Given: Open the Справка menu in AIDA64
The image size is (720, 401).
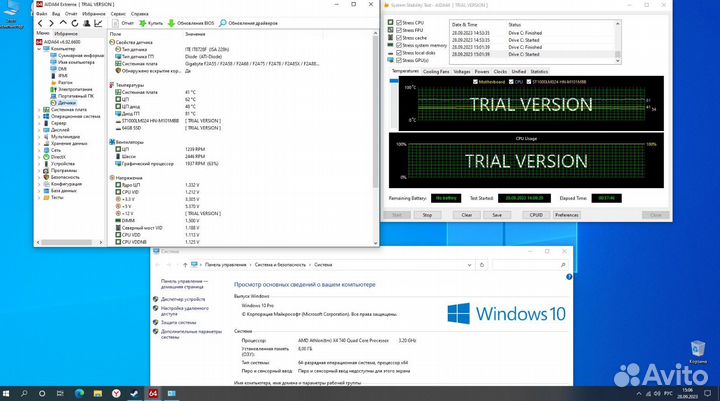Looking at the screenshot, I should (x=140, y=14).
